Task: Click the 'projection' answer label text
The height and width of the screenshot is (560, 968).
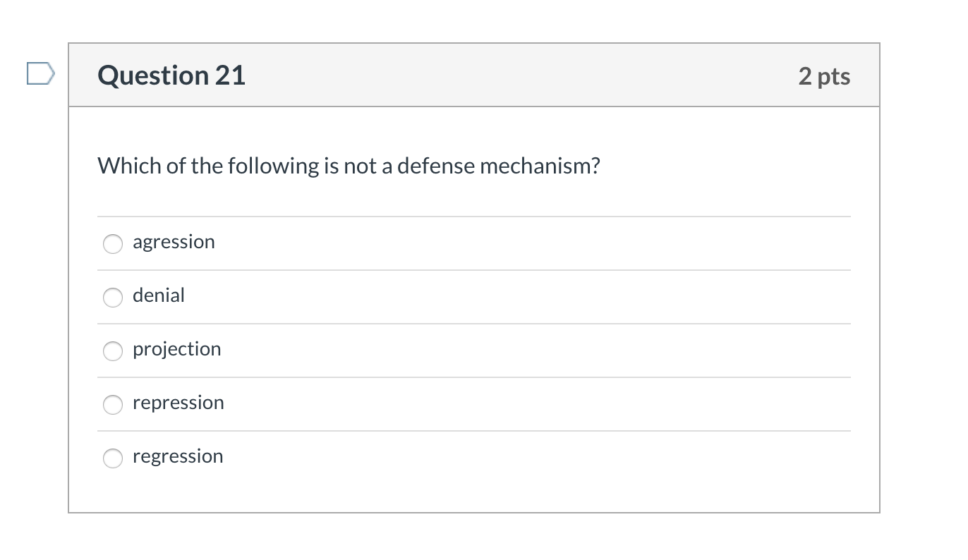Action: coord(176,349)
